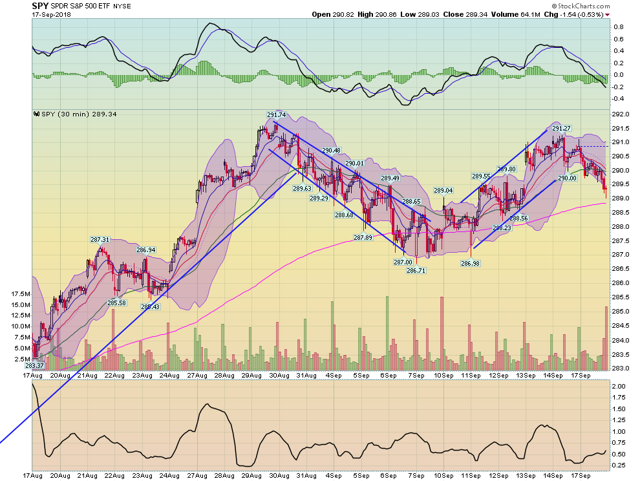Click the Chg -1.54 (-0.53%) value
640x481 pixels.
coord(573,14)
